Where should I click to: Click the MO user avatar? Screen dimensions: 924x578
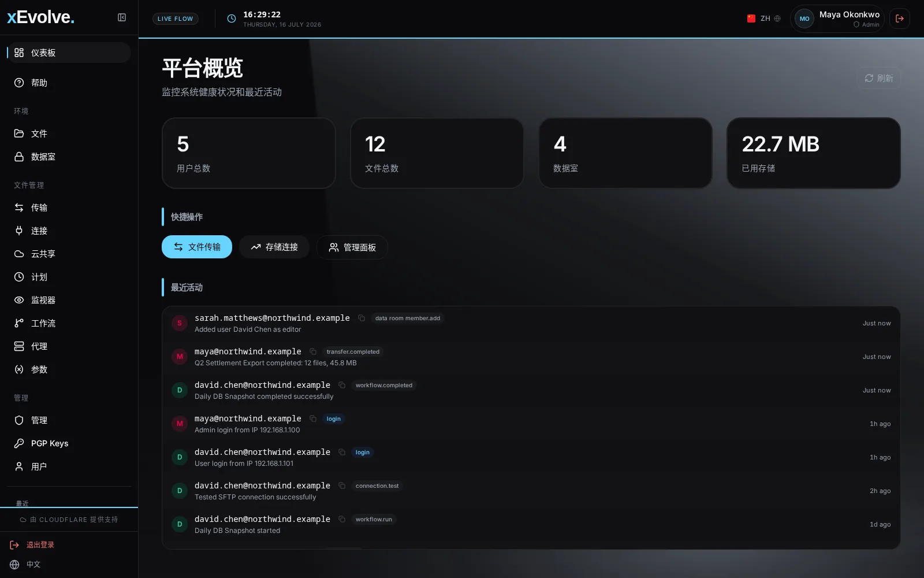(x=804, y=18)
